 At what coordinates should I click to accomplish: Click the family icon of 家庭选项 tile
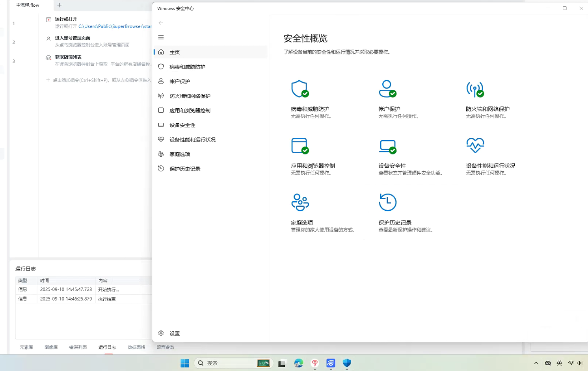click(x=300, y=202)
